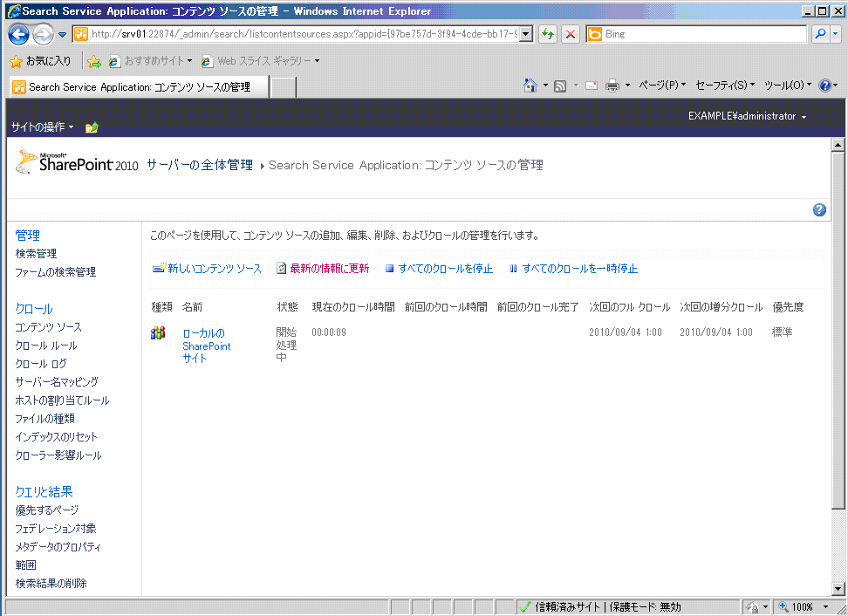Expand the Print options dropdown arrow
The image size is (848, 616).
[627, 86]
